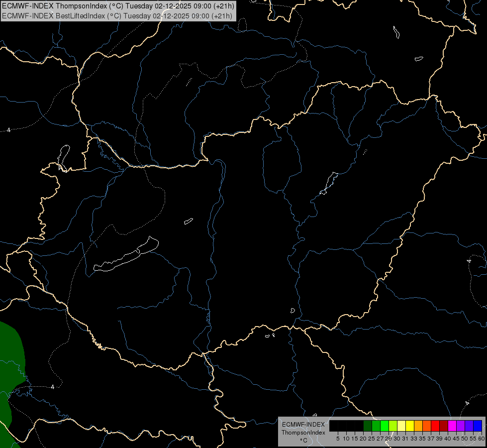Click legend scale value 60
Screen dimensions: 487x448
click(482, 439)
